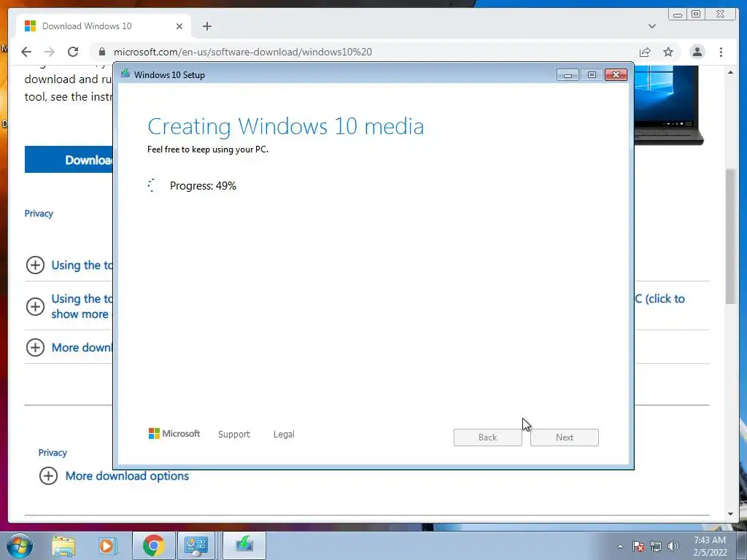Click the Next button in Setup

565,437
